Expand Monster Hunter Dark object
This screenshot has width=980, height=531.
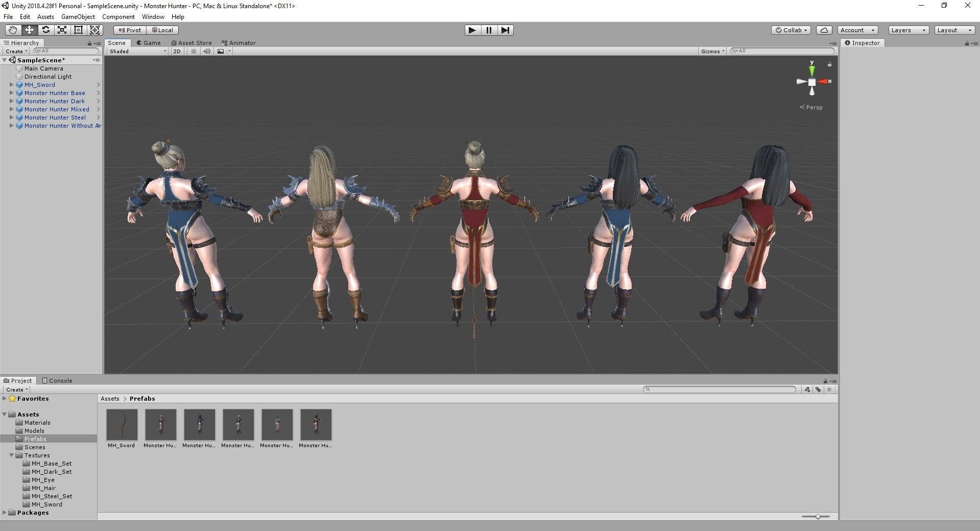pyautogui.click(x=11, y=101)
